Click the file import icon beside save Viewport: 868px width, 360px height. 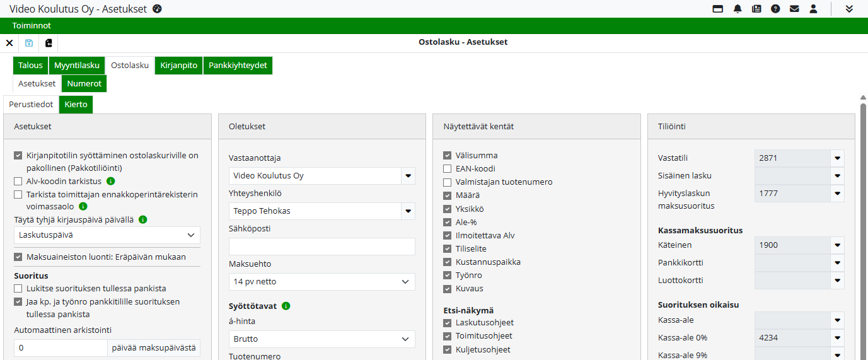(49, 43)
